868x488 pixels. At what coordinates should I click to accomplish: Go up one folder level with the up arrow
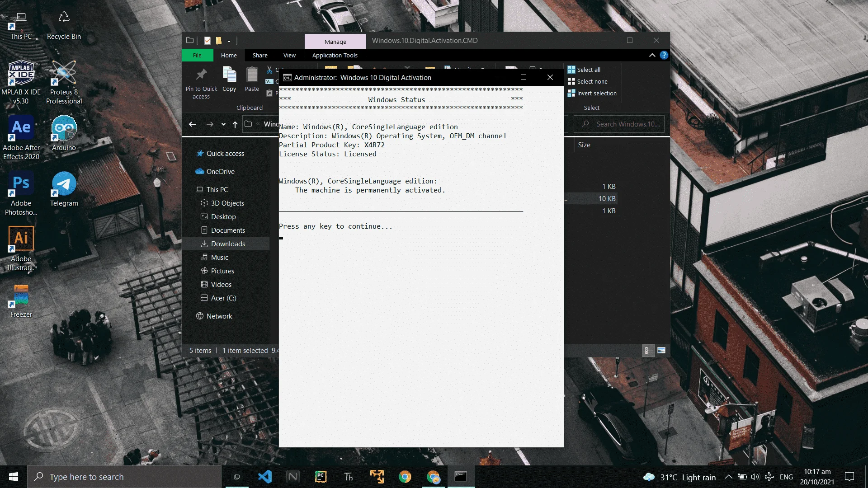tap(235, 124)
